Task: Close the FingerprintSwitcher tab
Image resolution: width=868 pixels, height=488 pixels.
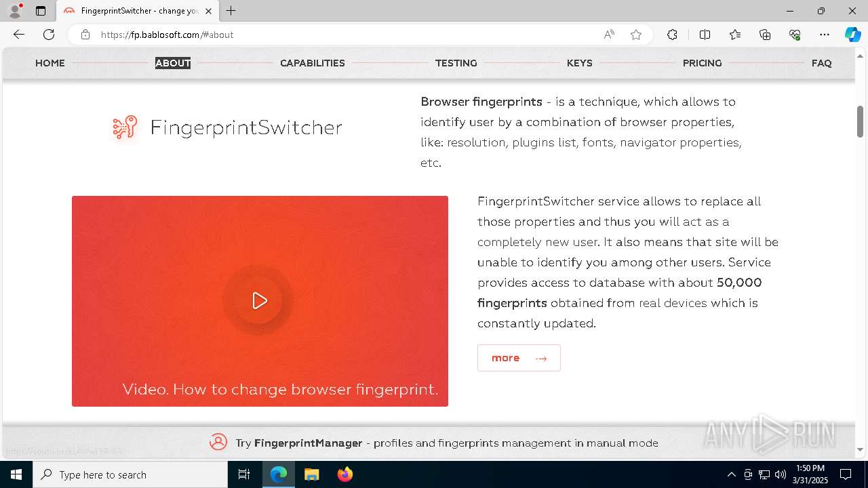Action: pos(208,11)
